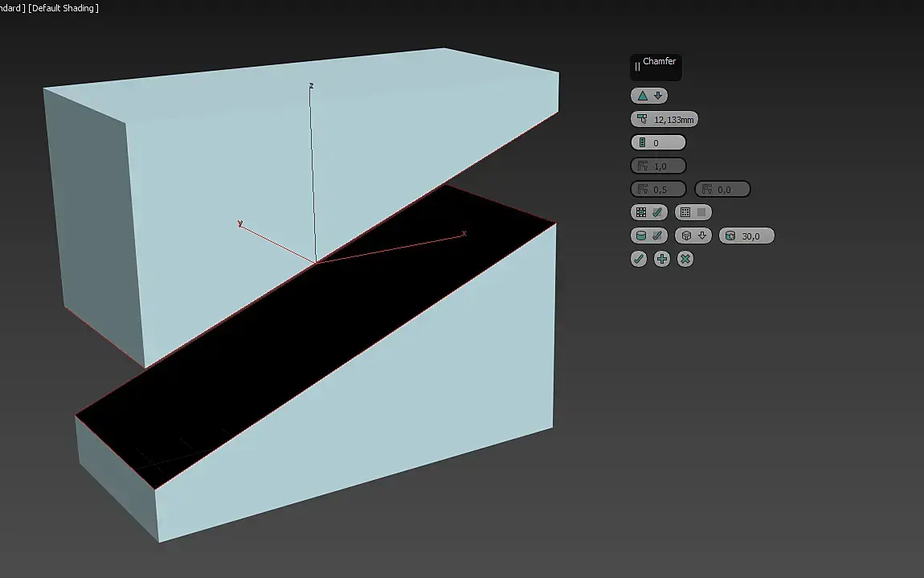Image resolution: width=924 pixels, height=578 pixels.
Task: Click the segments field showing 0
Action: pos(658,142)
